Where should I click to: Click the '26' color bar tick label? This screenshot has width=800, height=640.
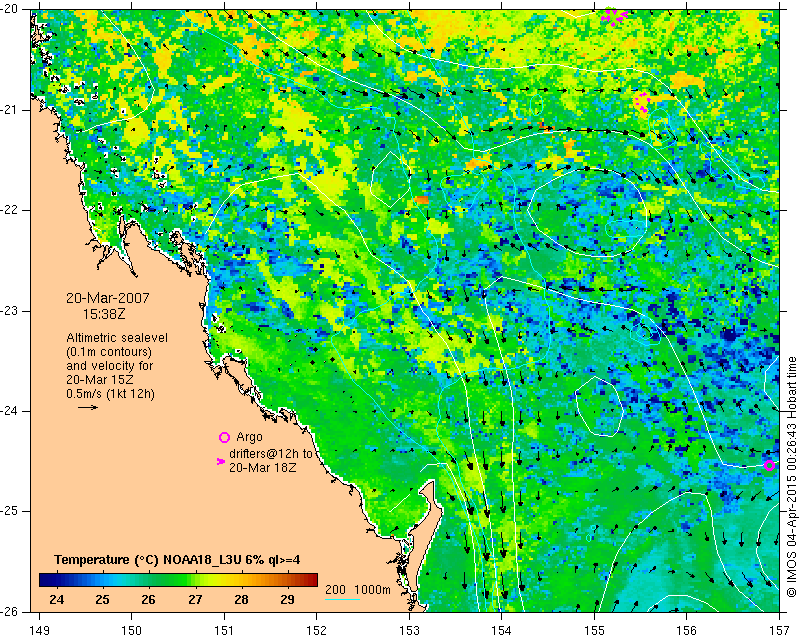(148, 599)
